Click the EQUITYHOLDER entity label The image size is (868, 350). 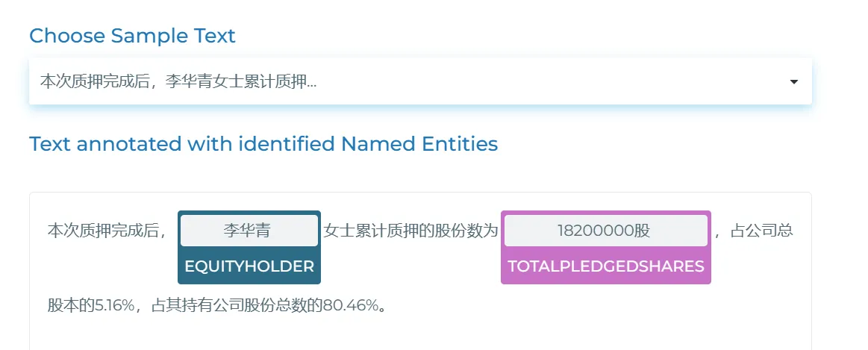tap(249, 266)
